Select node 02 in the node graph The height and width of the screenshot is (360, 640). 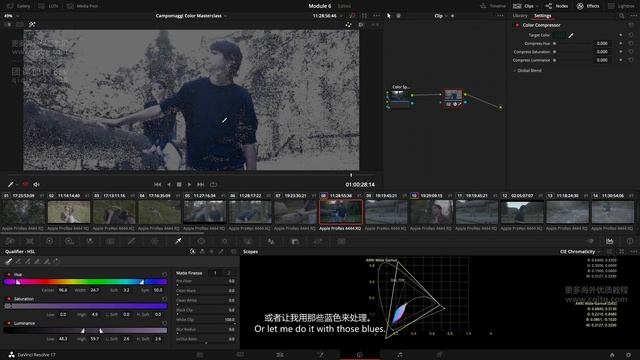click(453, 98)
